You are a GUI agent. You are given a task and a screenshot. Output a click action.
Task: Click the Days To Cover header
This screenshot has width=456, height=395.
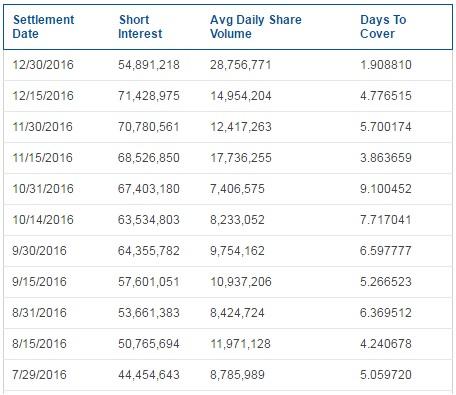click(383, 27)
